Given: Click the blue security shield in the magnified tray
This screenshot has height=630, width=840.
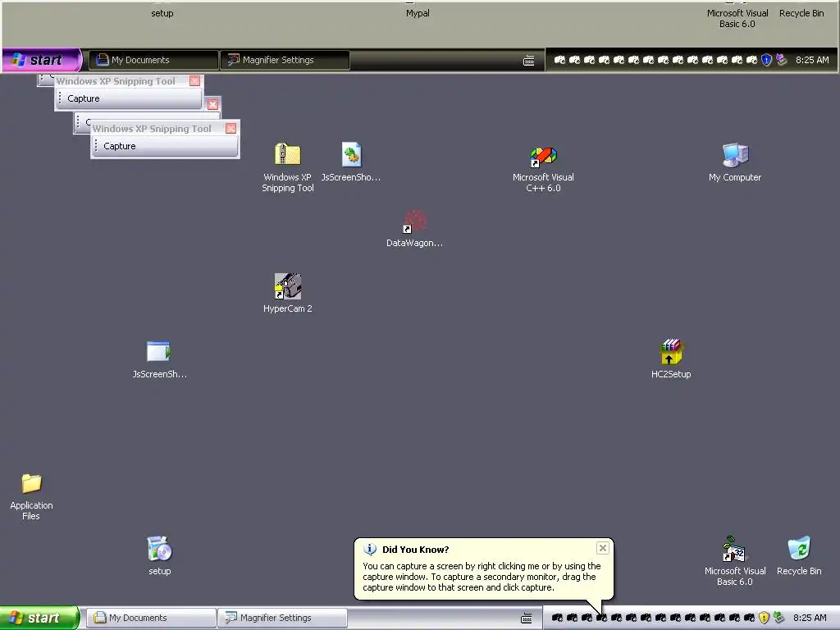Looking at the screenshot, I should (x=767, y=60).
